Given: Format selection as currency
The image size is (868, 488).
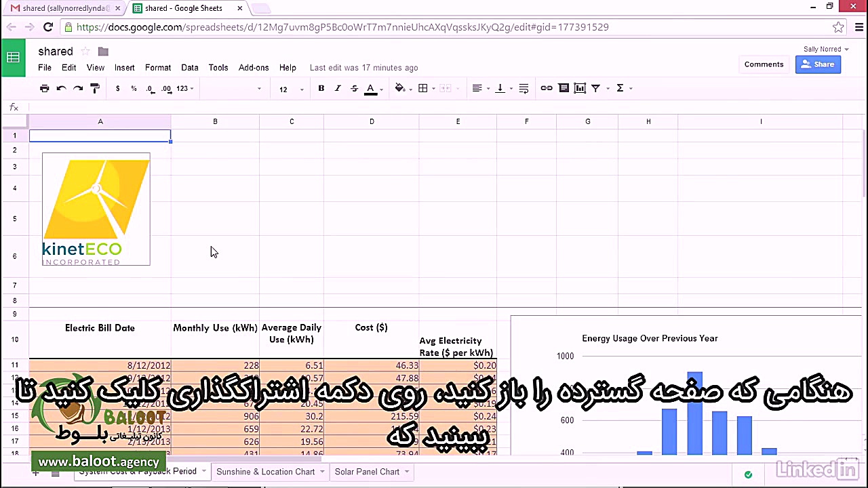Looking at the screenshot, I should (117, 88).
